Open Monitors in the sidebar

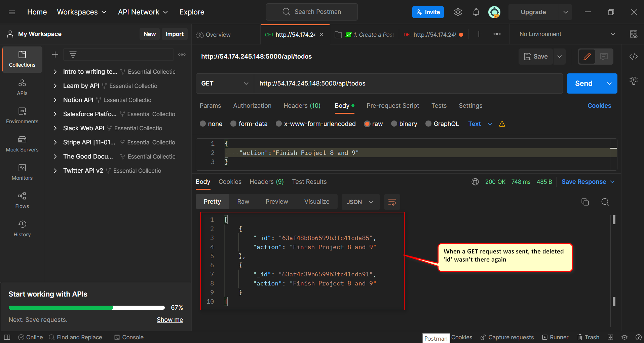pyautogui.click(x=22, y=172)
